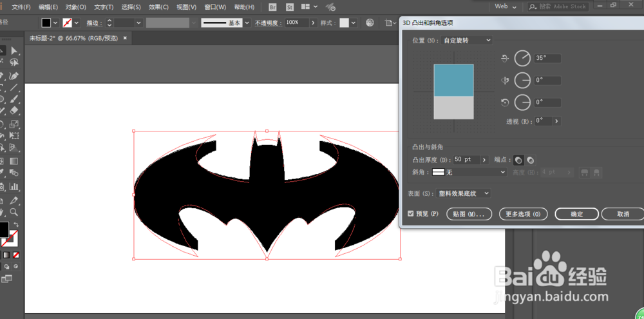644x319 pixels.
Task: Click the 更多选项(O) button
Action: click(x=524, y=214)
